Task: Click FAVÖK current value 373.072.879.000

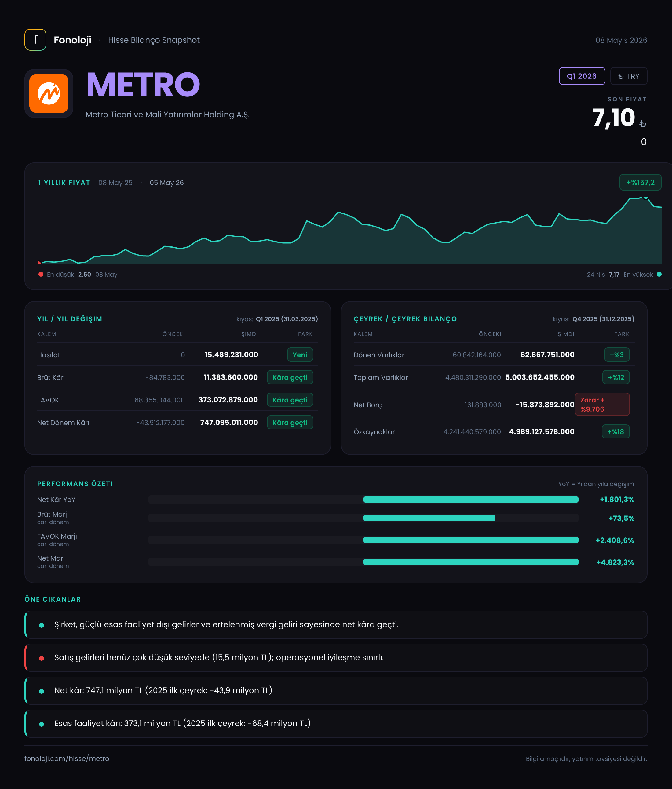Action: click(x=228, y=400)
